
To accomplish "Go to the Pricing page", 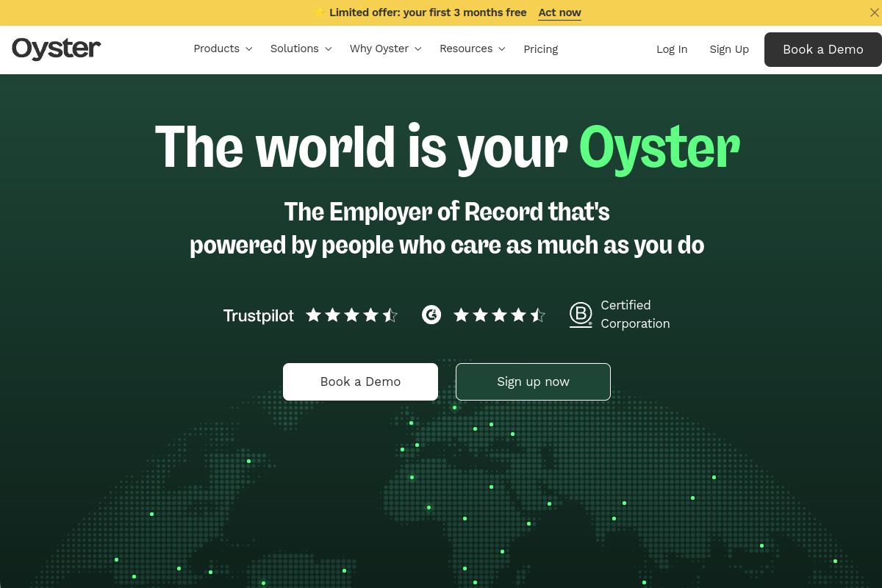I will point(541,49).
